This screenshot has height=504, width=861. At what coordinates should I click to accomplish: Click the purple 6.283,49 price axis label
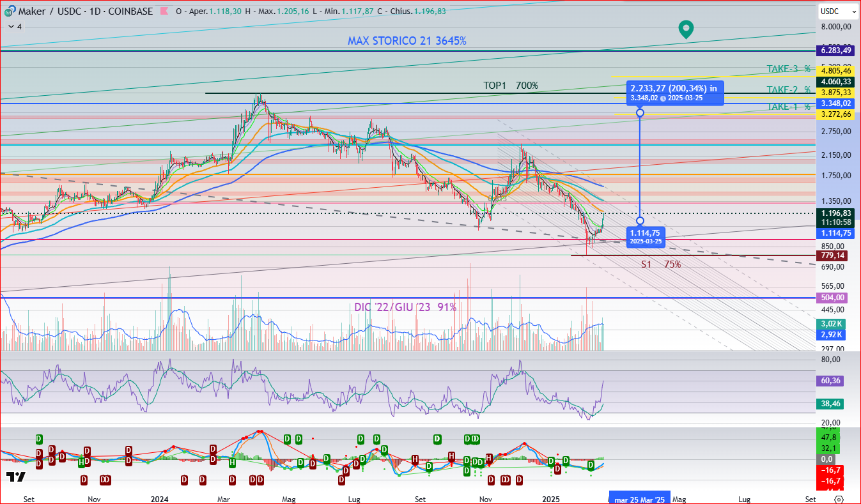pyautogui.click(x=836, y=50)
